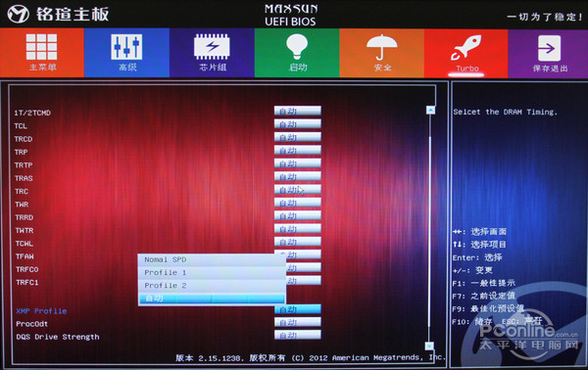Select the TRFC0 setting label

[27, 269]
